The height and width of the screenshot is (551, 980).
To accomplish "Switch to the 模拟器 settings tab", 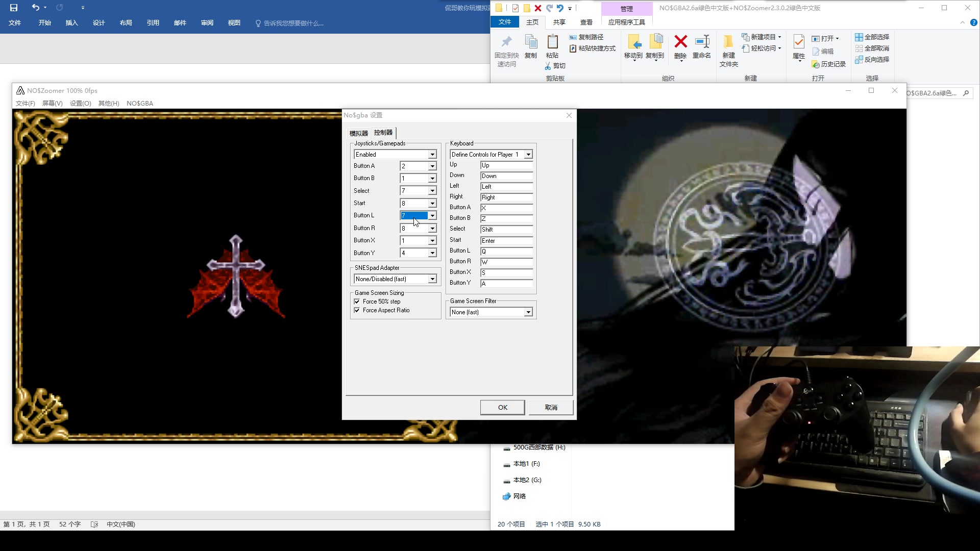I will click(x=358, y=133).
